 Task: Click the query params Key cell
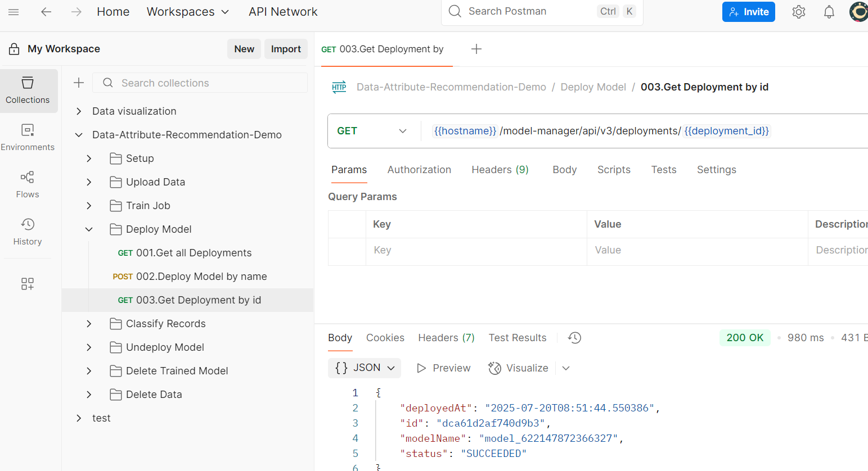[x=476, y=250]
